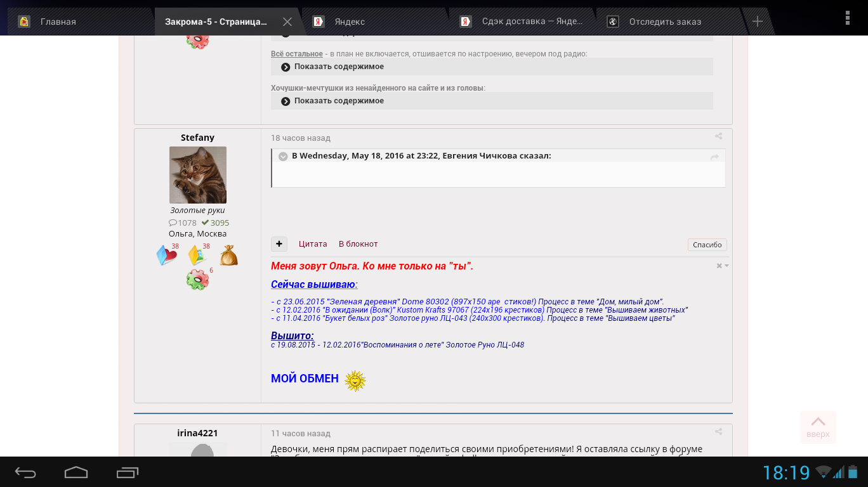Click the red heart badge under Stefany
The height and width of the screenshot is (487, 868).
pyautogui.click(x=166, y=256)
